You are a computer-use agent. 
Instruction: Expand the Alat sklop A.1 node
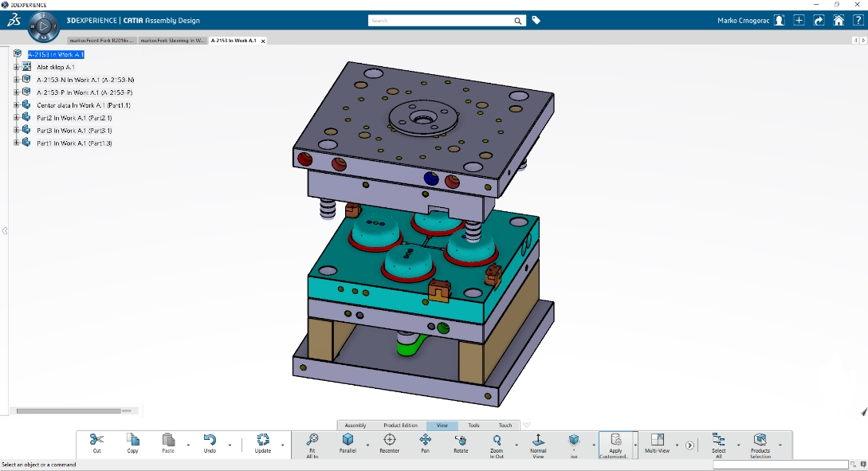click(x=16, y=67)
